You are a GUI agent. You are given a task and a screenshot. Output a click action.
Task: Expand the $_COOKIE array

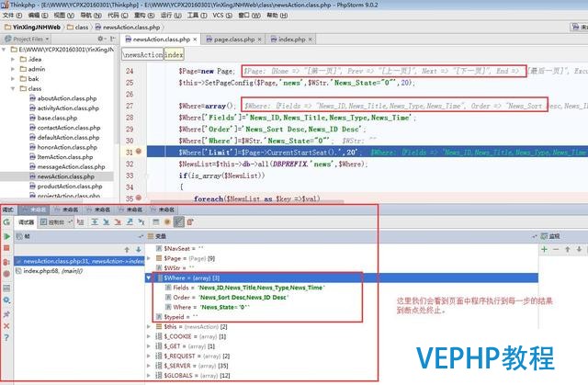149,336
